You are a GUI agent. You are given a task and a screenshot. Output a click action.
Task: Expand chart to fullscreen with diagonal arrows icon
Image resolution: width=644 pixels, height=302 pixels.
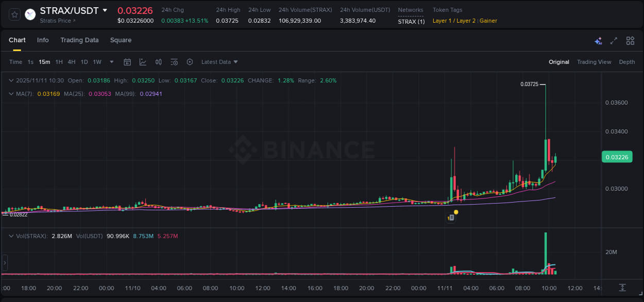point(614,40)
